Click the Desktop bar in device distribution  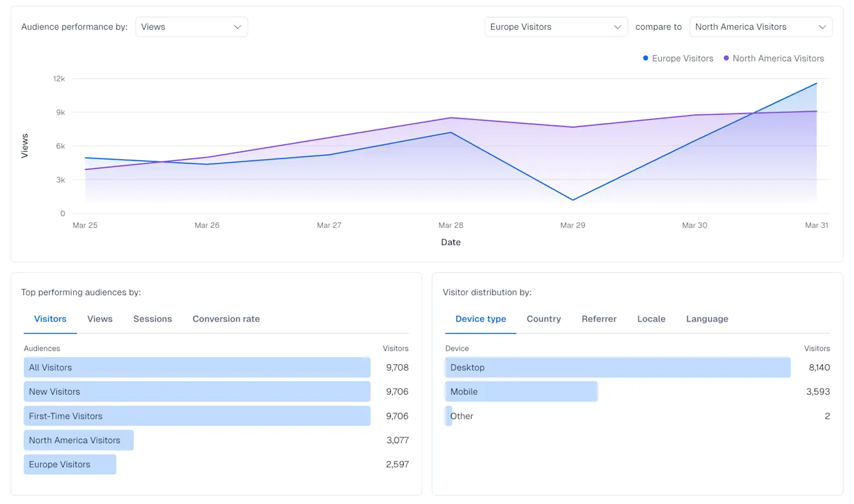coord(617,367)
